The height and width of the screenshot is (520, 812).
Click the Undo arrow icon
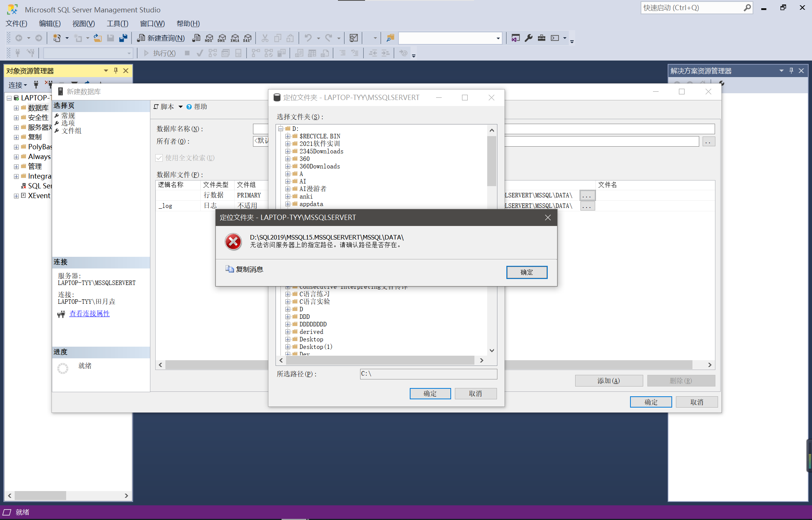click(308, 38)
